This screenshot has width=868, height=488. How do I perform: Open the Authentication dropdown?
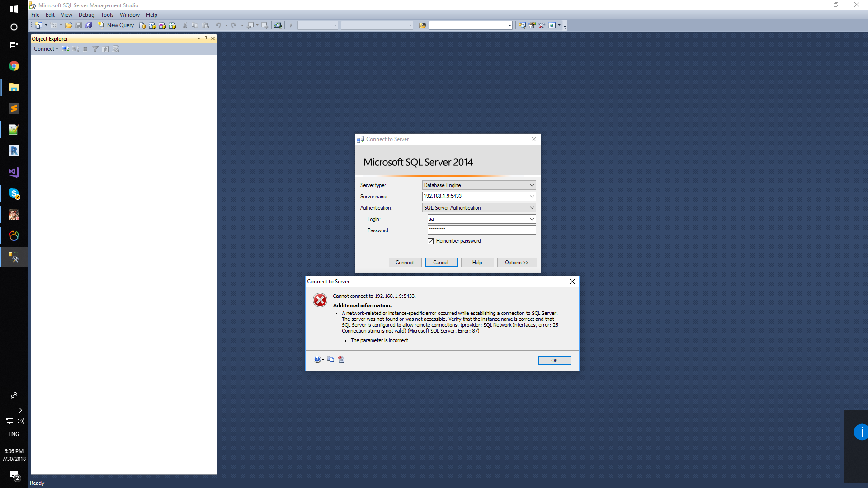coord(532,208)
